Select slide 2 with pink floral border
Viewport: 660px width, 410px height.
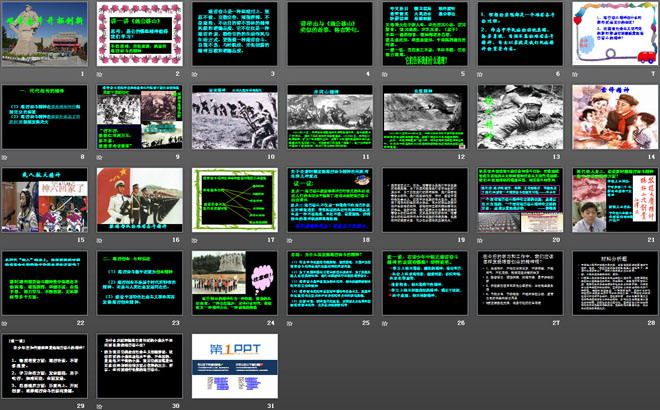pos(140,34)
